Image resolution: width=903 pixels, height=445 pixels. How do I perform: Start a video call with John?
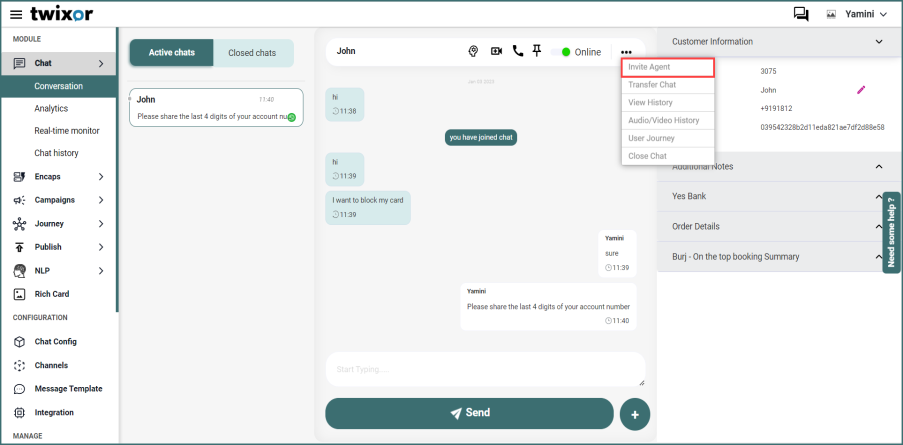point(496,52)
